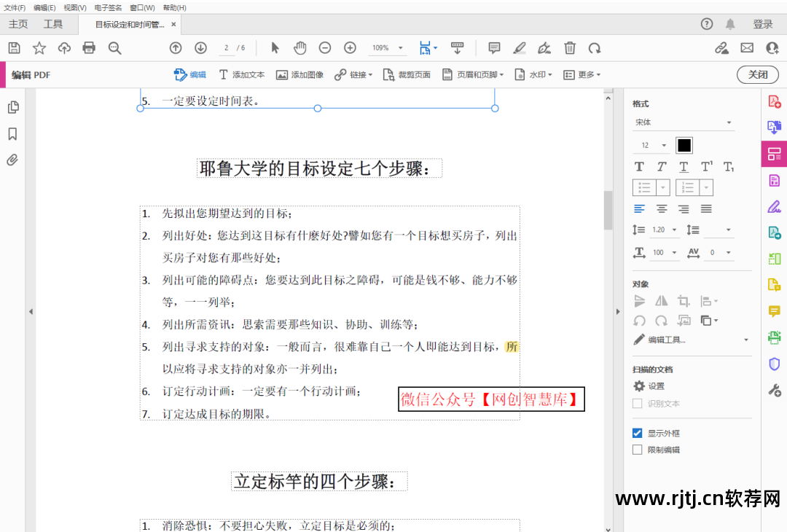Apply subscript text style

click(729, 167)
